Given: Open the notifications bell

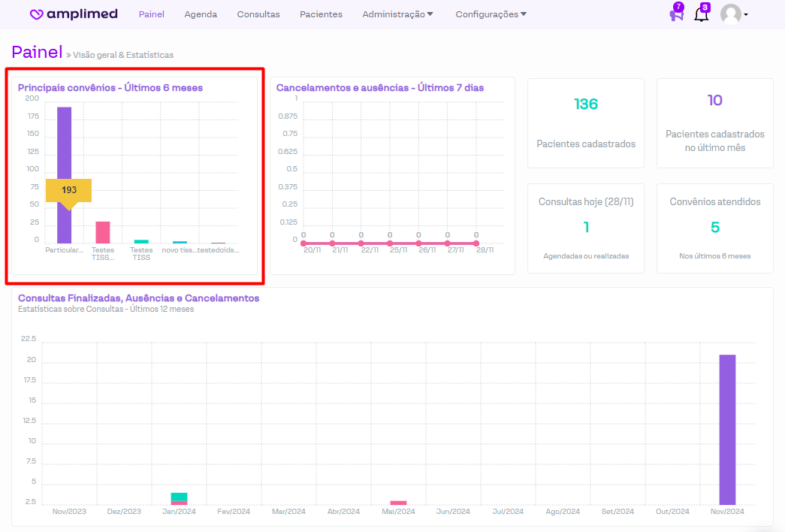Looking at the screenshot, I should point(701,14).
